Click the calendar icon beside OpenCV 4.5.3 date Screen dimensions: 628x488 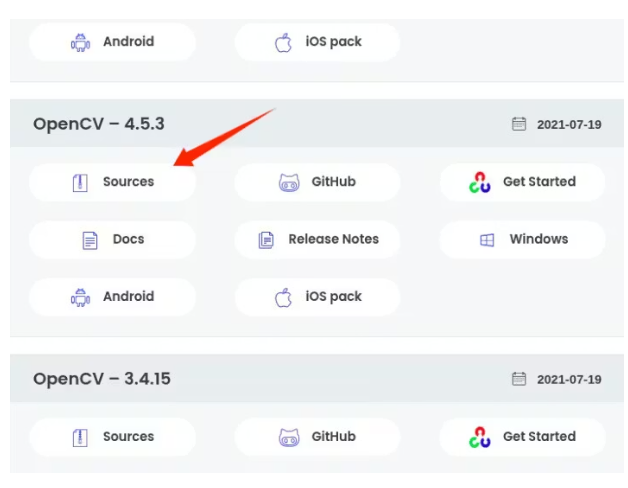tap(519, 125)
